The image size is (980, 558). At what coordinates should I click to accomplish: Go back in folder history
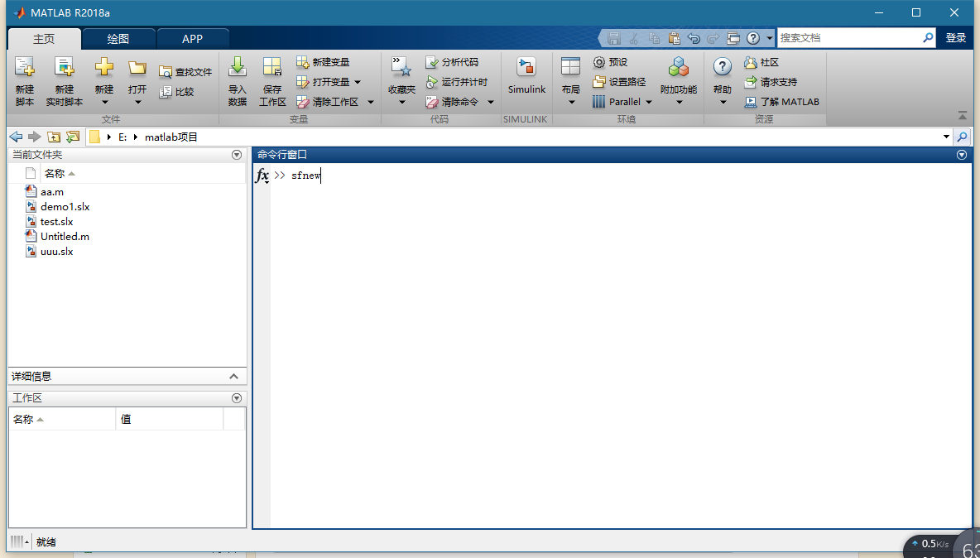click(17, 137)
